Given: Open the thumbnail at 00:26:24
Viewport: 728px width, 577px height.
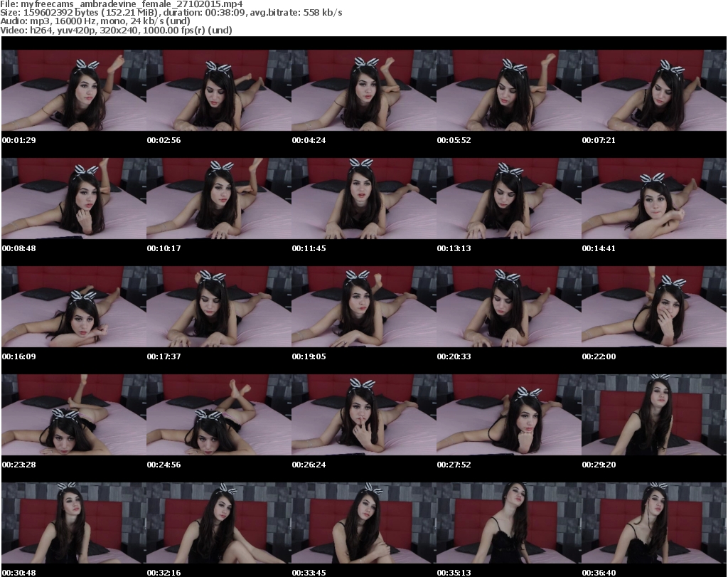Looking at the screenshot, I should tap(364, 415).
